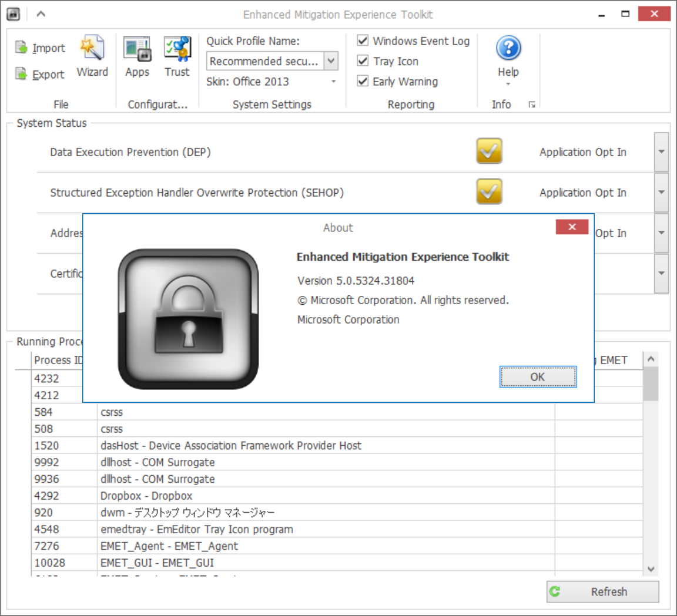Expand the DEP Application Opt In dropdown
This screenshot has height=616, width=677.
[662, 152]
